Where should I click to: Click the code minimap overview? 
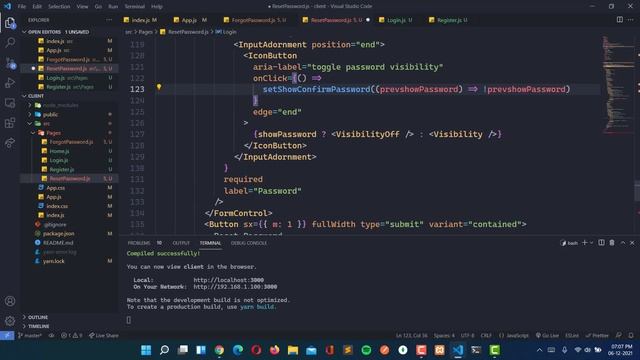[618, 84]
